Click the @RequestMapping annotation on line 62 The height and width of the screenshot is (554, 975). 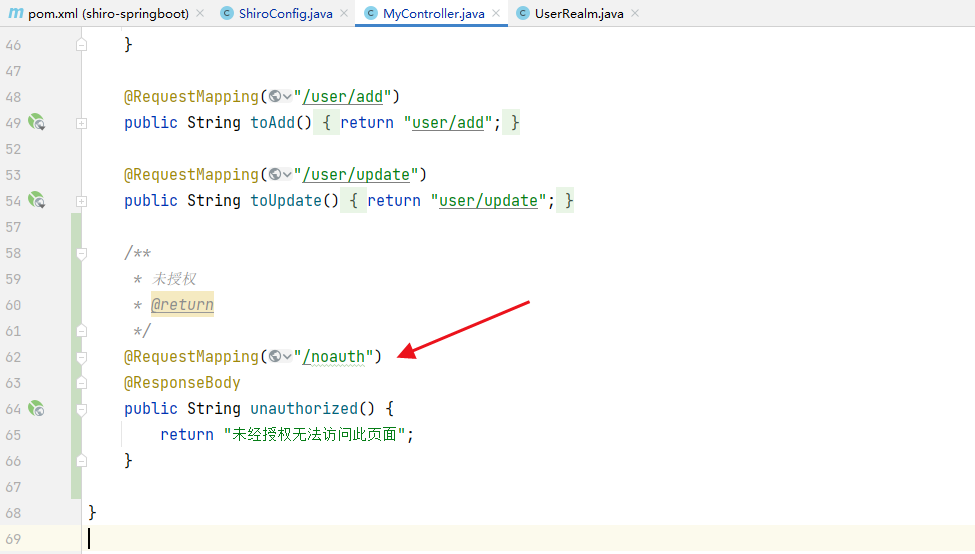tap(192, 357)
